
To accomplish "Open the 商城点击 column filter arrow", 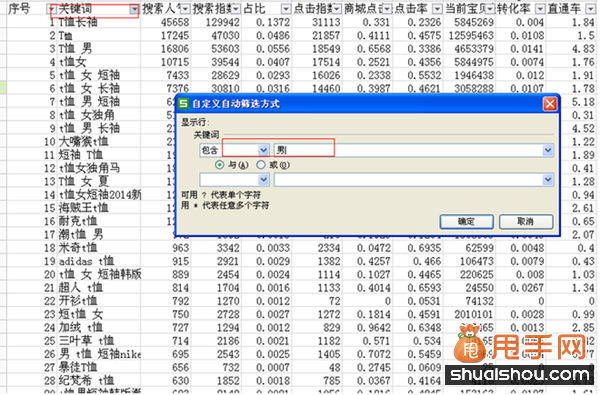I will [x=387, y=9].
